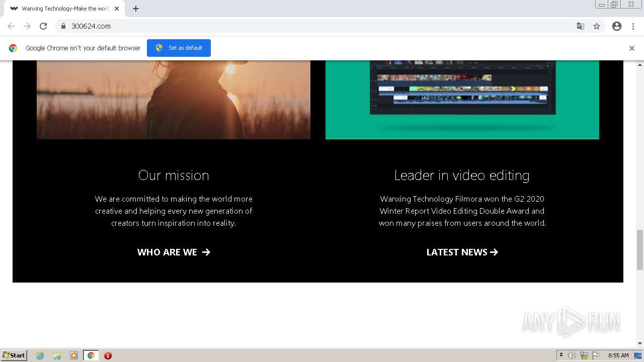Dismiss the default browser notification bar
The width and height of the screenshot is (644, 362).
pos(632,48)
